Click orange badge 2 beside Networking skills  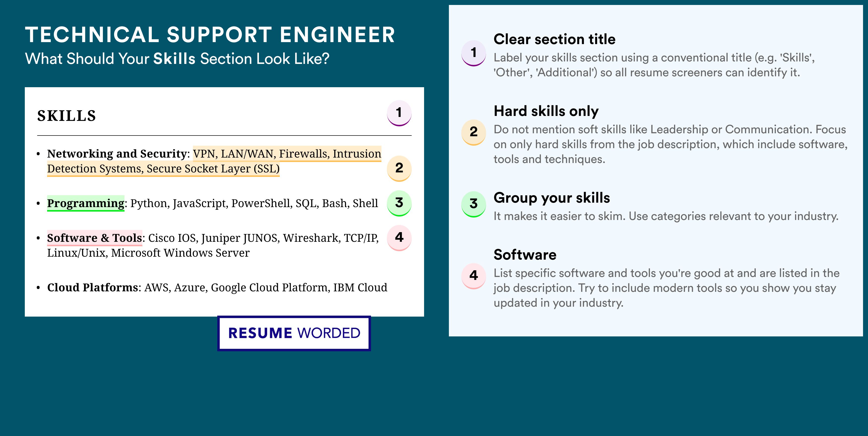pyautogui.click(x=399, y=168)
